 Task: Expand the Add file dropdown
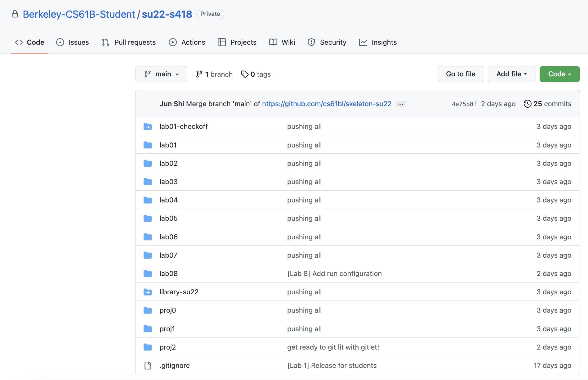tap(511, 74)
